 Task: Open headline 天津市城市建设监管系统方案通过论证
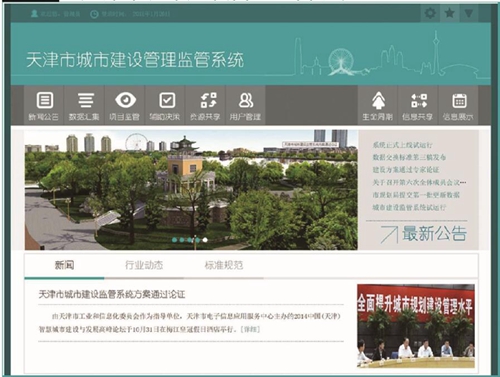point(112,294)
